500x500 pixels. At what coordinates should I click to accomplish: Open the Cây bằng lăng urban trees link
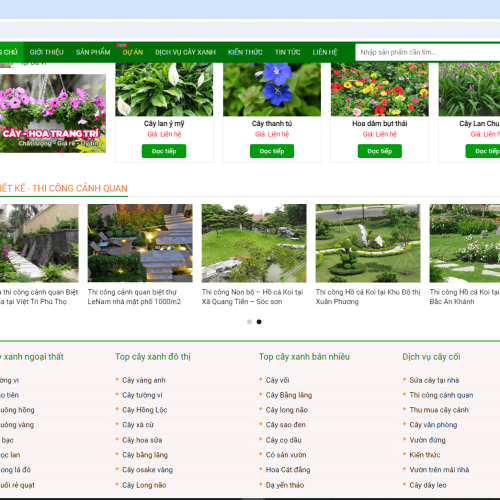pos(145,455)
